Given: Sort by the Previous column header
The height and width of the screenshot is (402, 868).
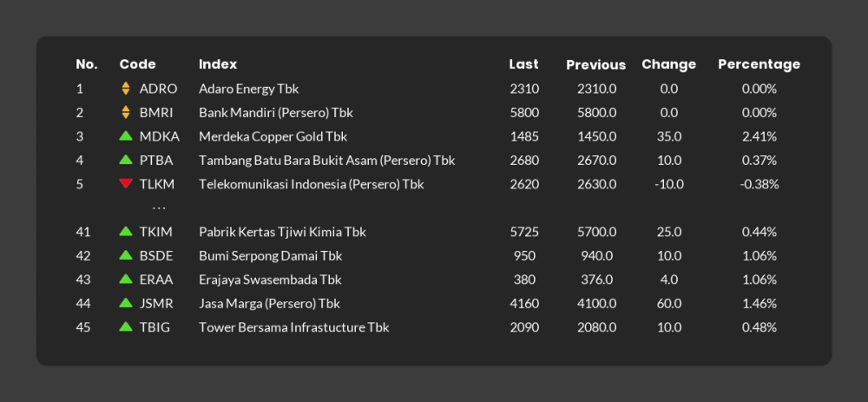Looking at the screenshot, I should click(x=595, y=65).
